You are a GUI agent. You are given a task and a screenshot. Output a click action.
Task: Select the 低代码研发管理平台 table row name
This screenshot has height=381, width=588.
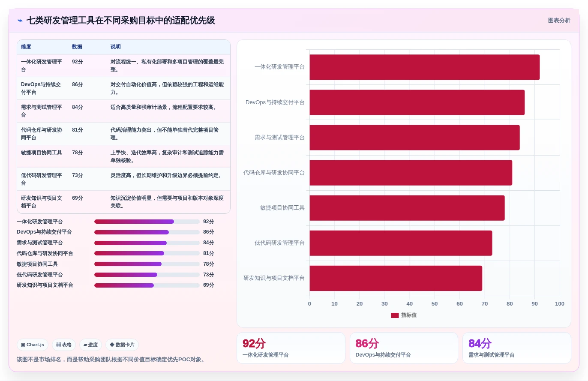tap(42, 179)
